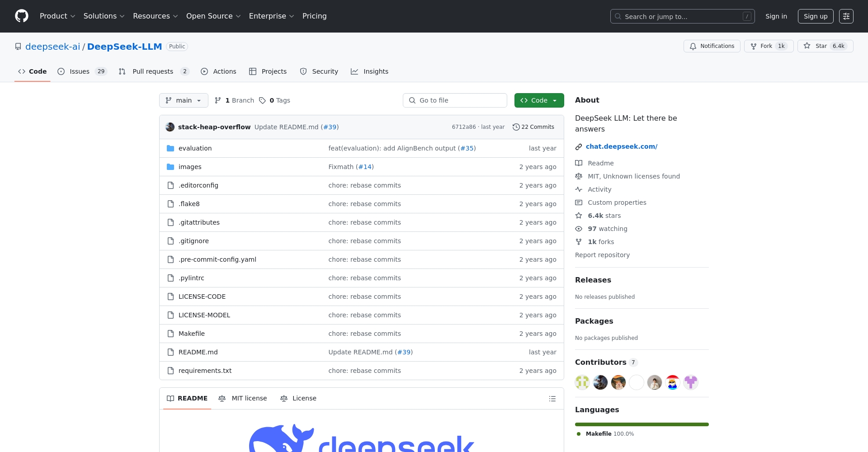
Task: Select the README tab
Action: point(187,399)
